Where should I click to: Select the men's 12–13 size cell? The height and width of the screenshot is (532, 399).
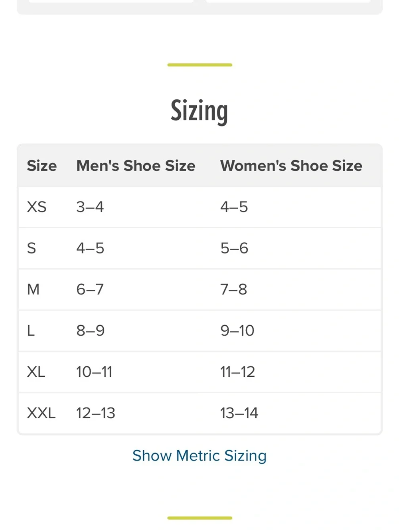coord(96,413)
